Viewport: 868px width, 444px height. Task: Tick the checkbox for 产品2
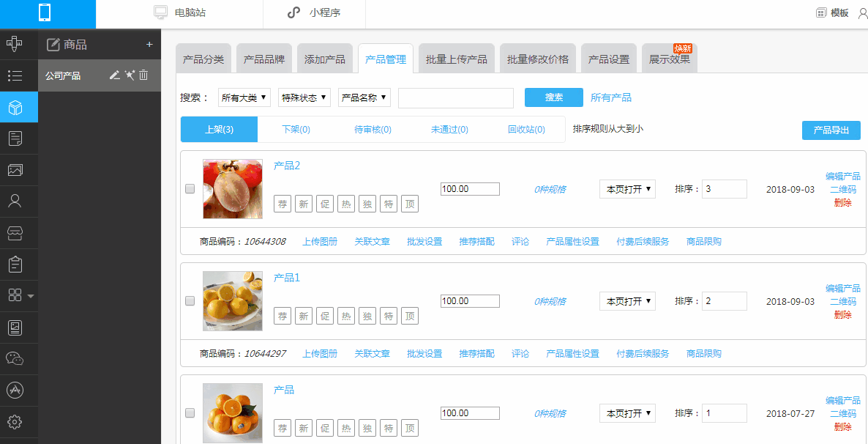pos(190,189)
